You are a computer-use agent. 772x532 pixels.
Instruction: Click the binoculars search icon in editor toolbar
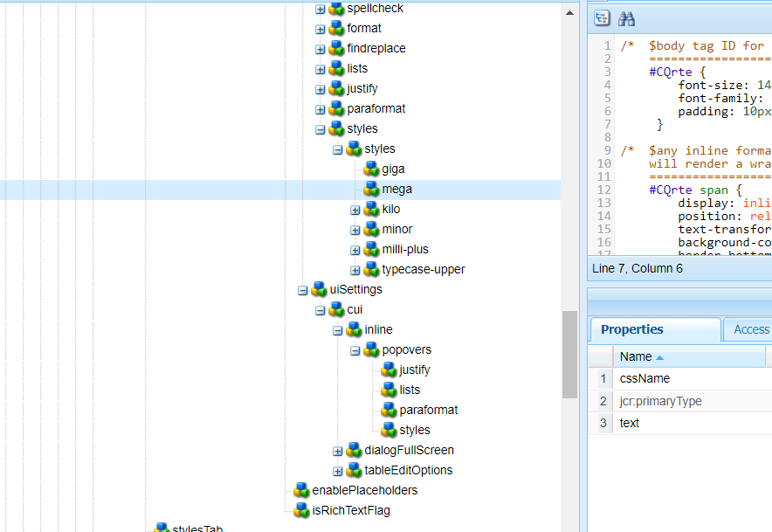tap(626, 18)
